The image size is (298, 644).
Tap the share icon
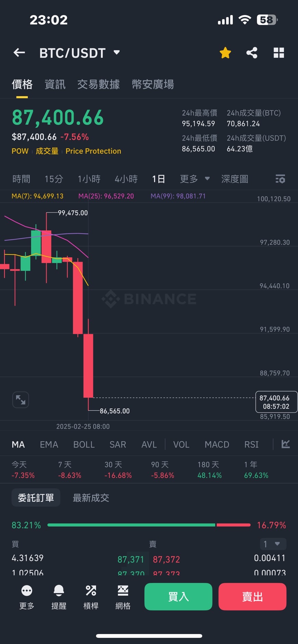tap(252, 53)
